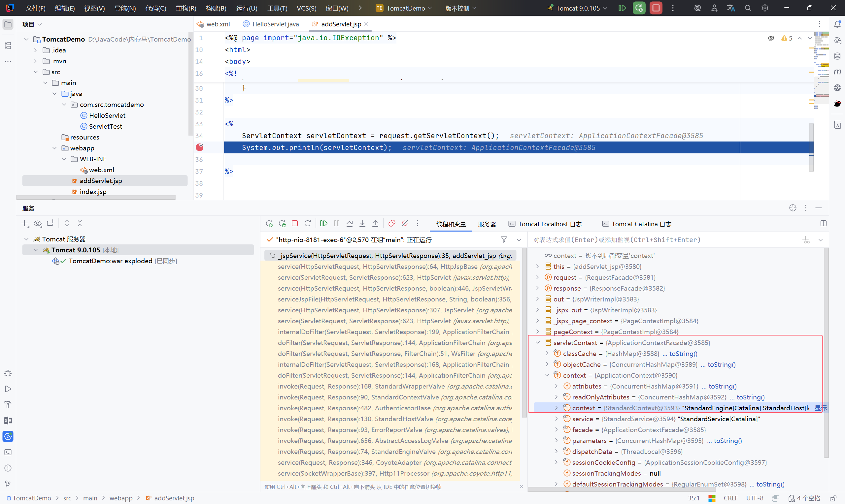This screenshot has width=845, height=504.
Task: Open the thread filter icon
Action: (504, 240)
